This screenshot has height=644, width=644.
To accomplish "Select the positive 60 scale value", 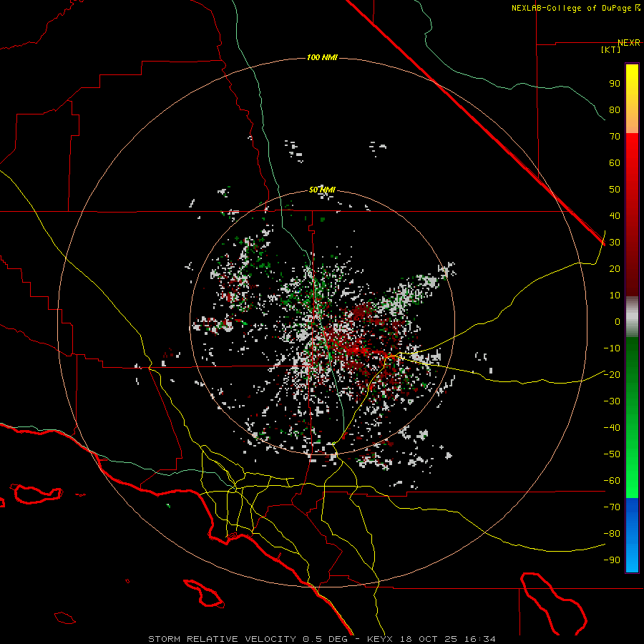I will [x=615, y=162].
